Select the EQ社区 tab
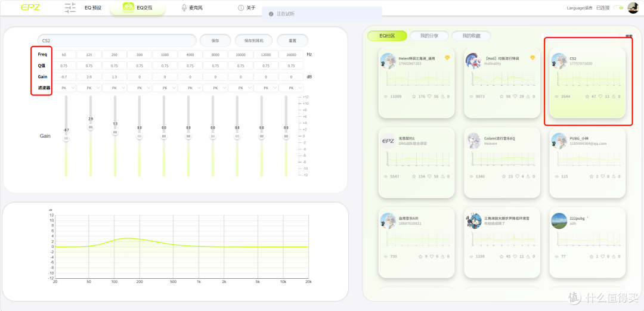Image resolution: width=644 pixels, height=311 pixels. [x=387, y=36]
